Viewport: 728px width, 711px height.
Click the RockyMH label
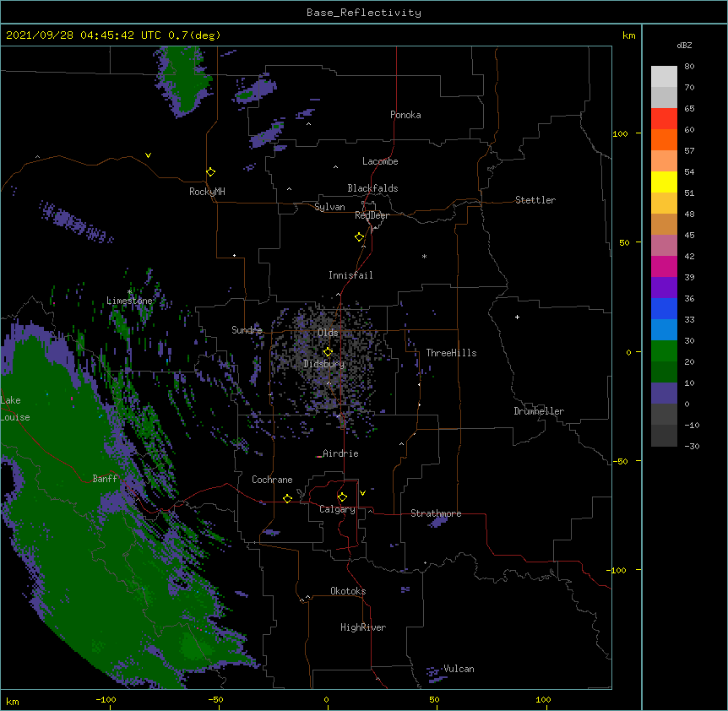207,192
